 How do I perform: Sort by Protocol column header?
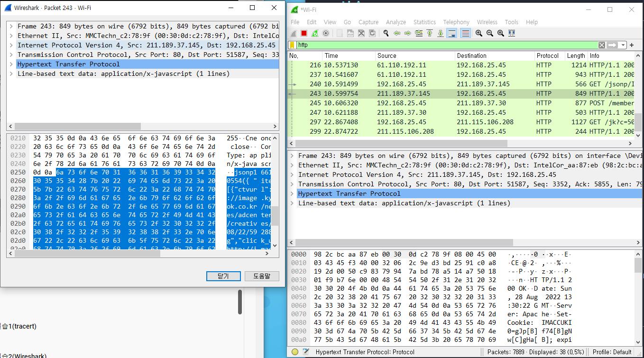550,55
